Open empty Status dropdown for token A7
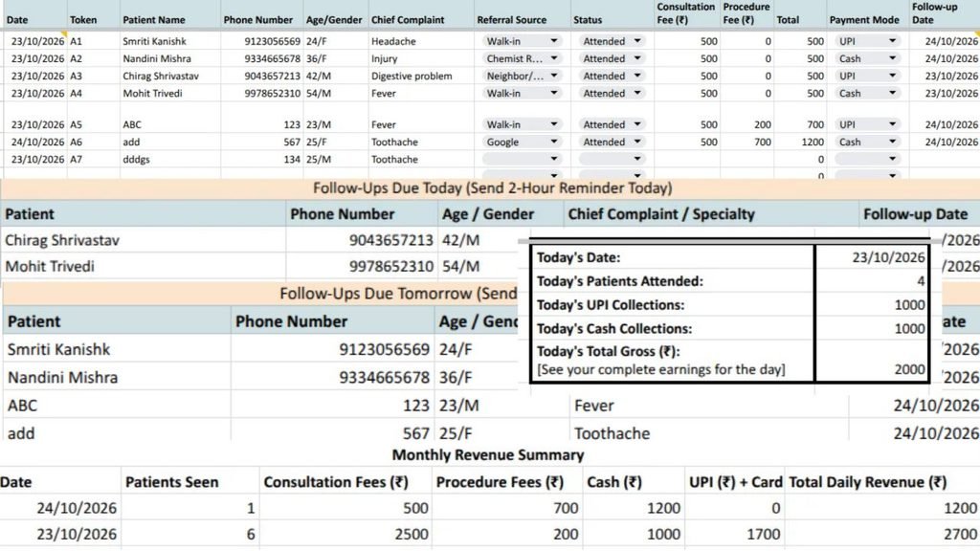This screenshot has height=551, width=980. point(612,160)
